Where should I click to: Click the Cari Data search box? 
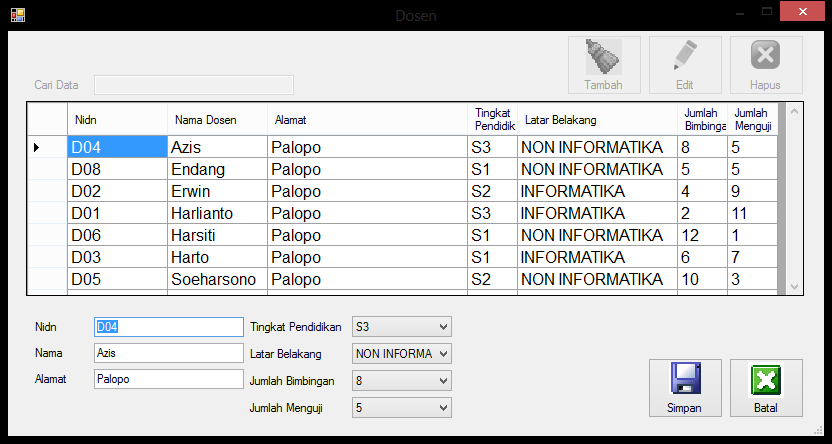194,85
